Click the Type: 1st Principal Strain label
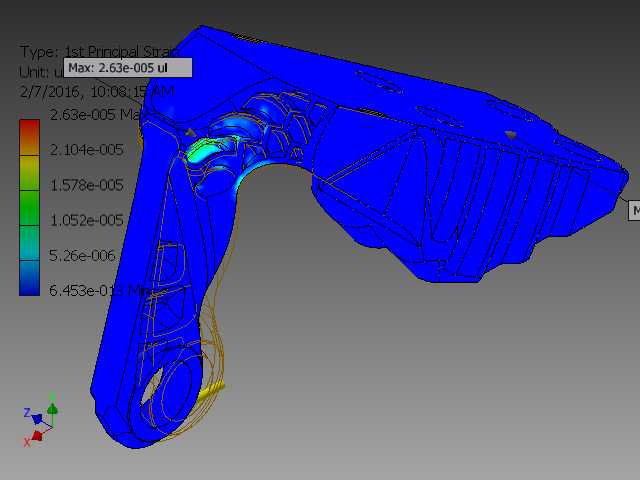Viewport: 640px width, 480px height. point(100,52)
